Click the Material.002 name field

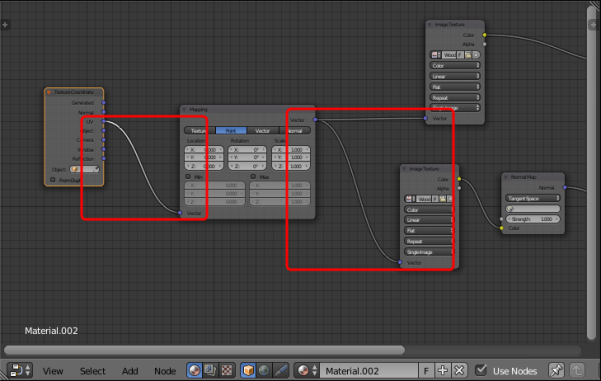(x=369, y=371)
